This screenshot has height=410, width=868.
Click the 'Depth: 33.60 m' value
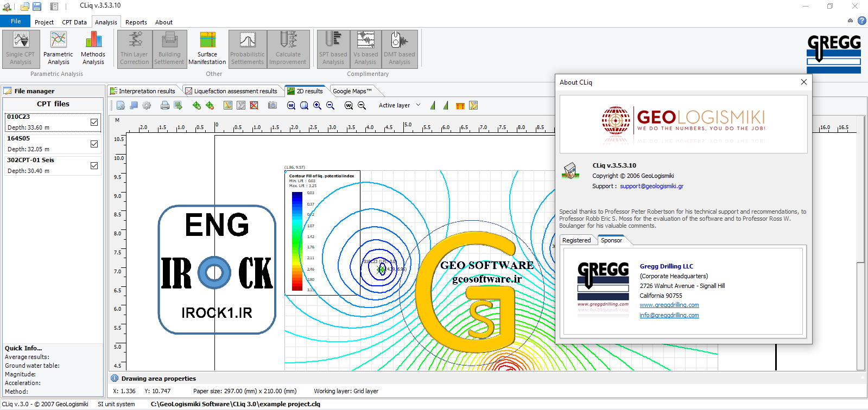[28, 127]
